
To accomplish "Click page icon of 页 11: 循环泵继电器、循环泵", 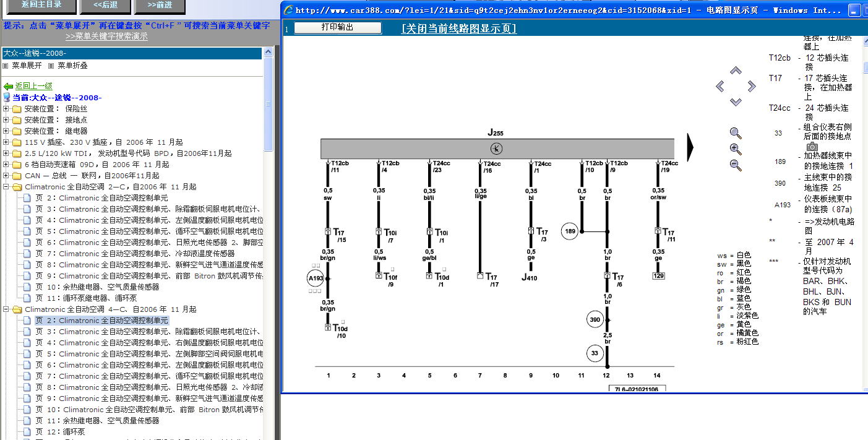I will (x=27, y=298).
